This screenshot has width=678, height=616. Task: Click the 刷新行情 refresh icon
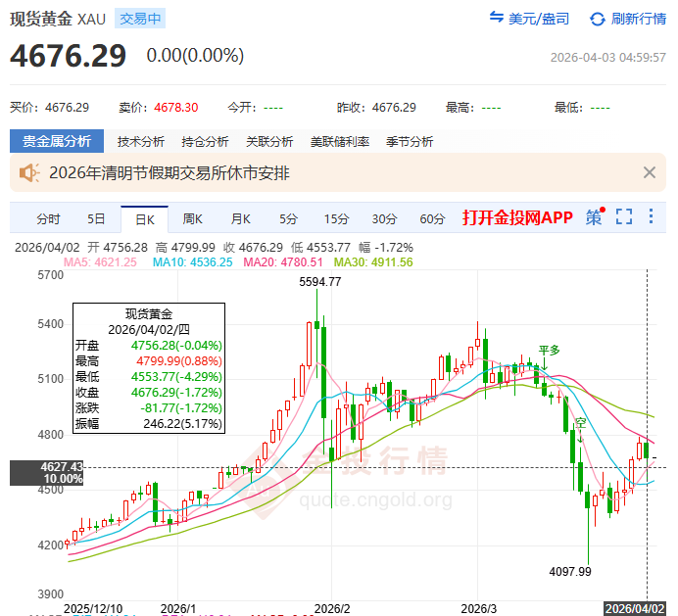point(597,19)
